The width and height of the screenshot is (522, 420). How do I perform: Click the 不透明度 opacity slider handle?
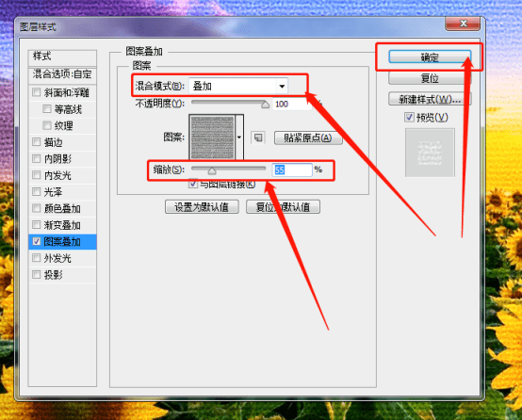pyautogui.click(x=265, y=105)
